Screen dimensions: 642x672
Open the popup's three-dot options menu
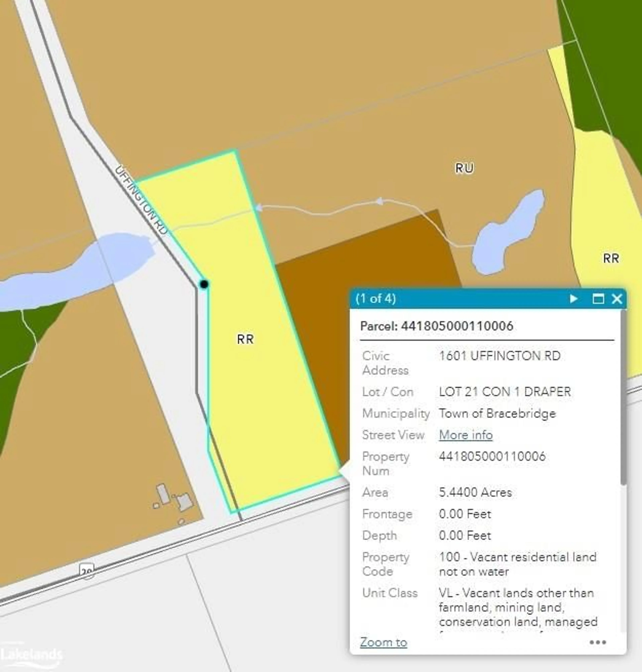[598, 642]
